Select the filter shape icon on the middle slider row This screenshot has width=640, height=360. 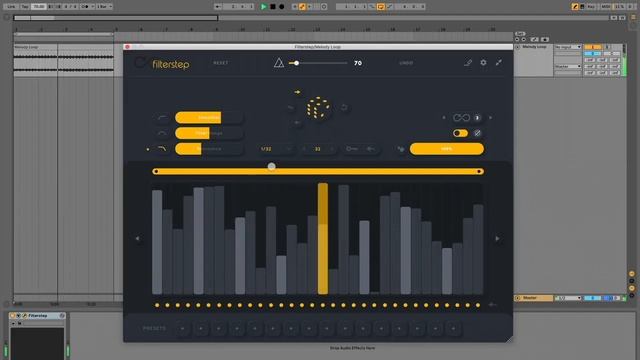pyautogui.click(x=162, y=133)
